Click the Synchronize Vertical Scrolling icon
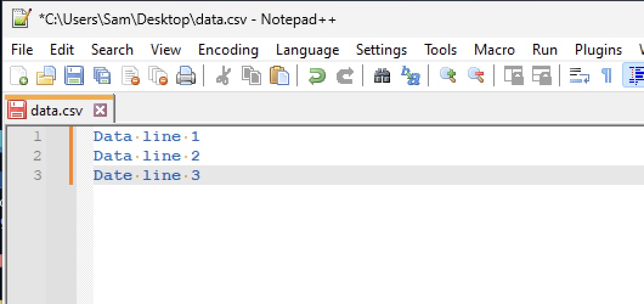Image resolution: width=644 pixels, height=304 pixels. pos(513,75)
